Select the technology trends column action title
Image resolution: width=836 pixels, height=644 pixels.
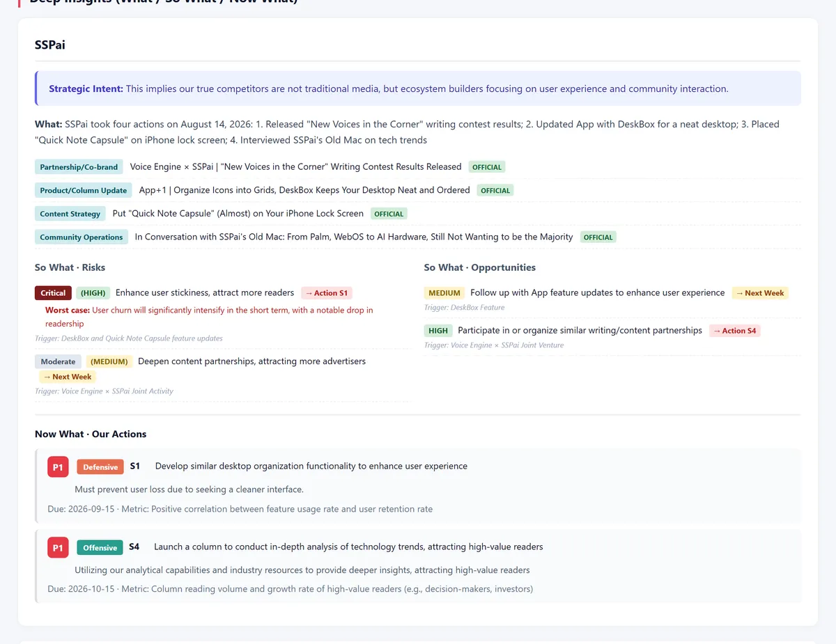pyautogui.click(x=349, y=547)
